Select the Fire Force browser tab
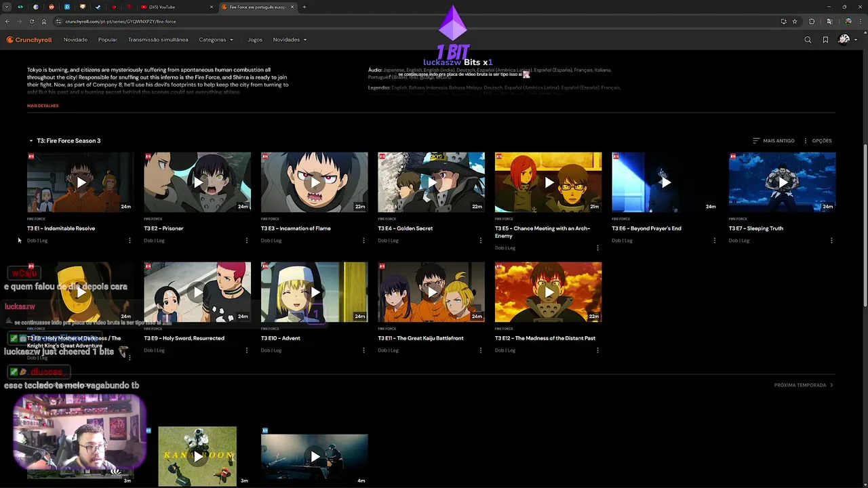 point(258,7)
